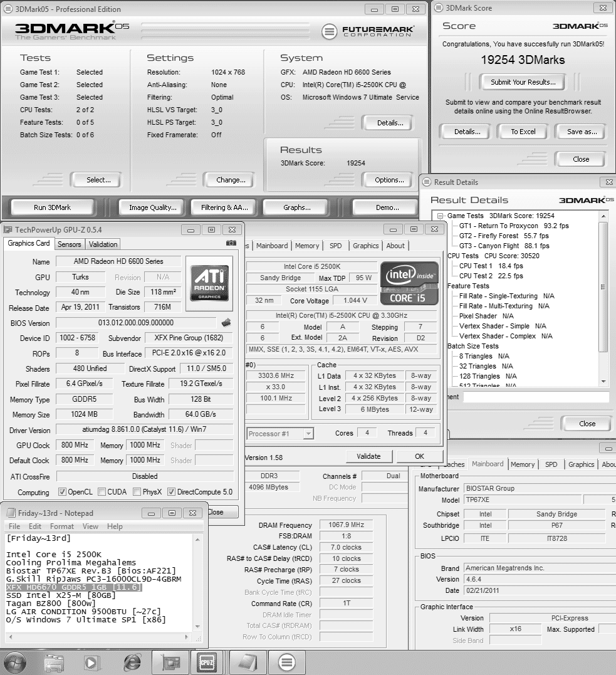Open the Help menu in Notepad
This screenshot has width=616, height=675.
point(115,526)
